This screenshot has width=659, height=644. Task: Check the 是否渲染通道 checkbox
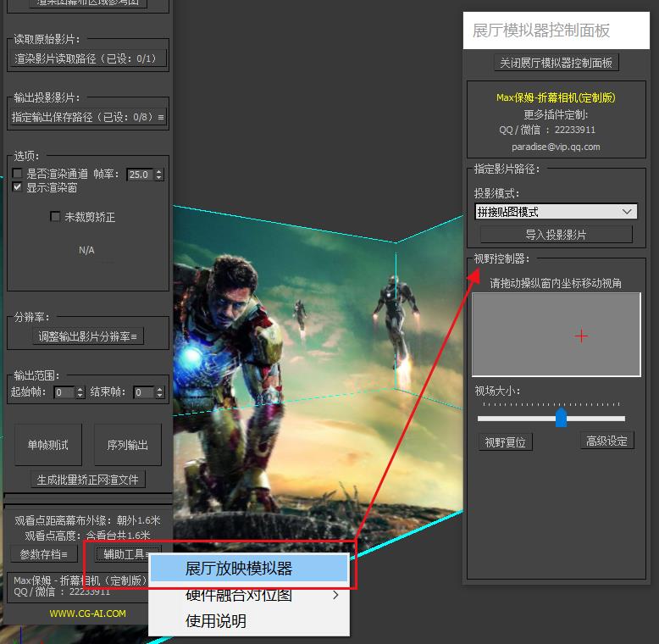[x=18, y=174]
